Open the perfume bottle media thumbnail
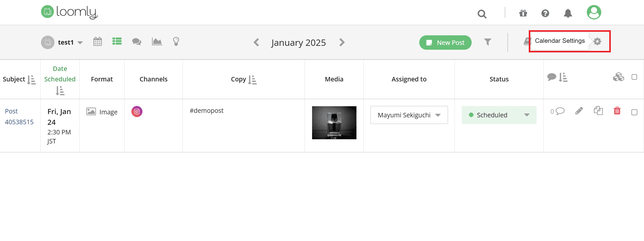The width and height of the screenshot is (644, 241). pyautogui.click(x=334, y=123)
